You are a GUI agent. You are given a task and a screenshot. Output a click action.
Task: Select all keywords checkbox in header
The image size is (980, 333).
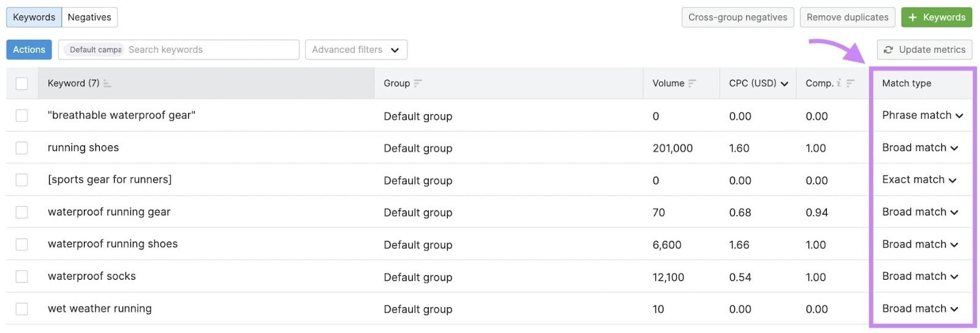click(22, 83)
